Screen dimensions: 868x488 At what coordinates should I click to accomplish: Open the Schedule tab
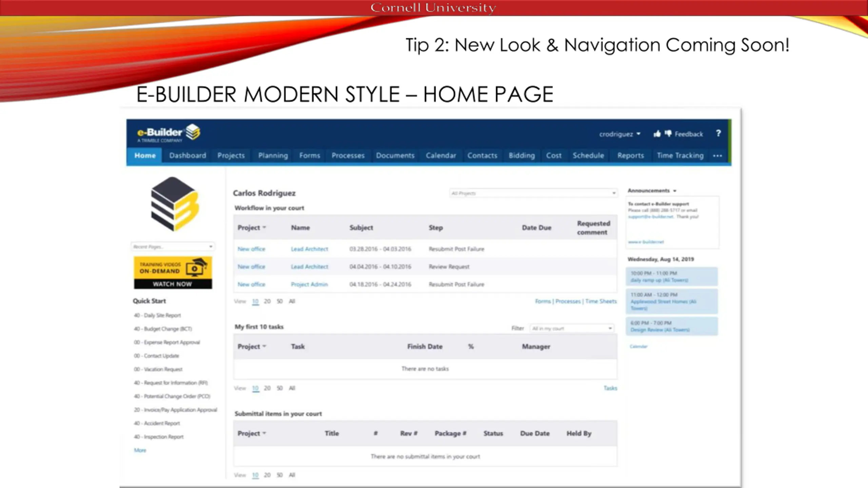(x=588, y=156)
